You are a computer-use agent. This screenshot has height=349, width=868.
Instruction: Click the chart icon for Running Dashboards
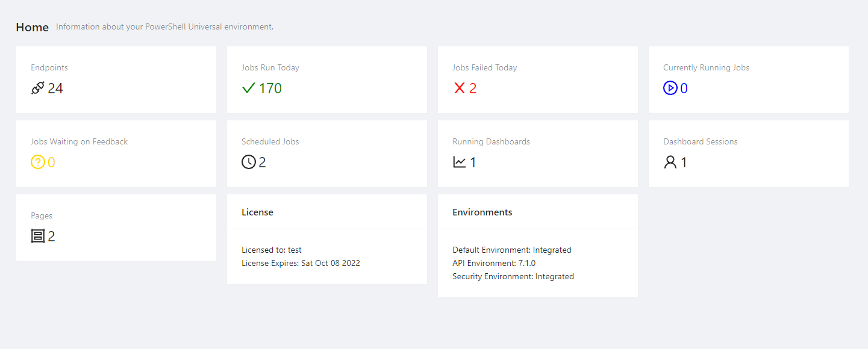[460, 162]
